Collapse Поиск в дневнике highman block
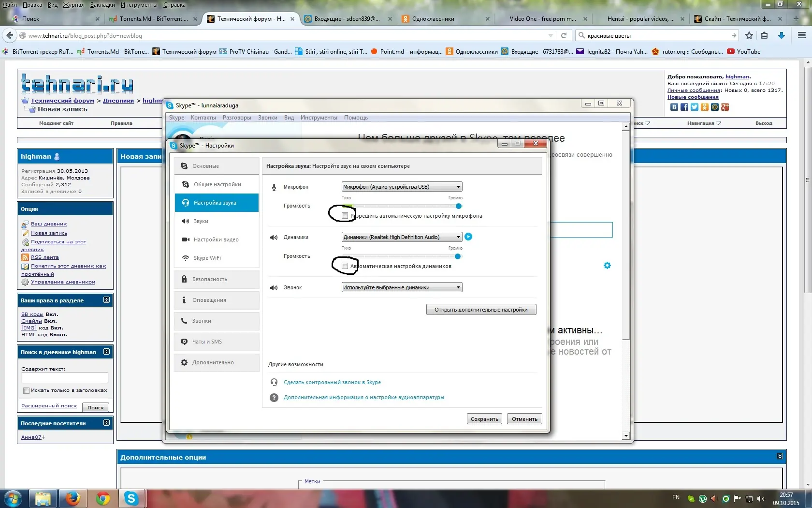 [106, 352]
